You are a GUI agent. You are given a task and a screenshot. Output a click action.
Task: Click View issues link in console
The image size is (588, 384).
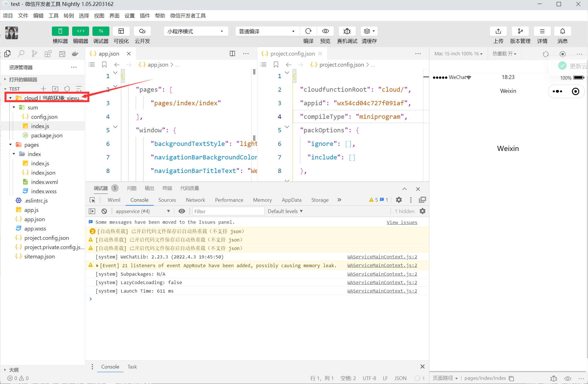pos(402,222)
